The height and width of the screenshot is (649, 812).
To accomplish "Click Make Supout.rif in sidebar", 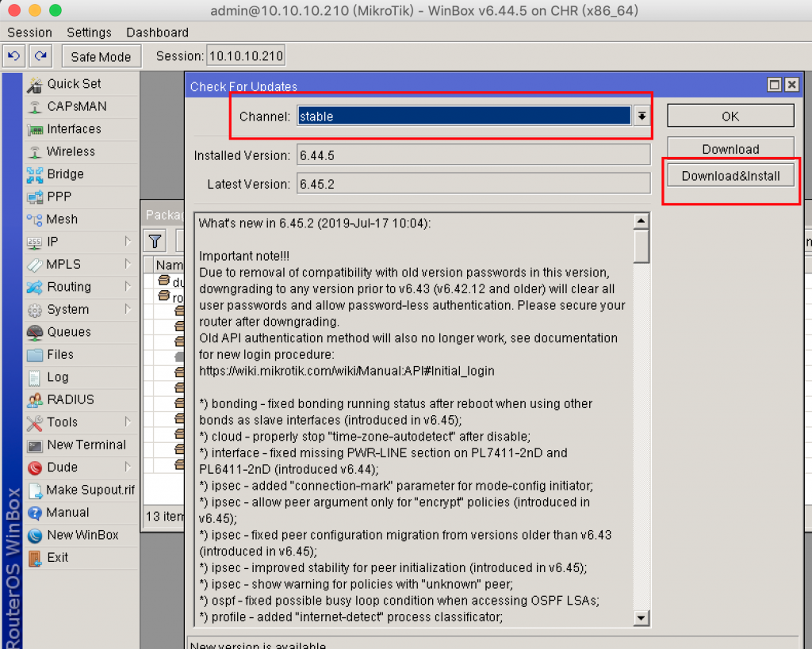I will (82, 490).
